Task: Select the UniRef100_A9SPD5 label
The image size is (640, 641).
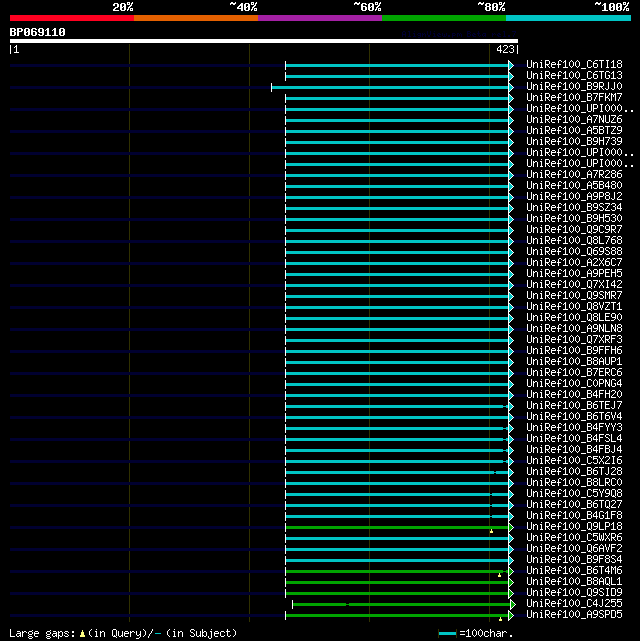Action: coord(574,614)
